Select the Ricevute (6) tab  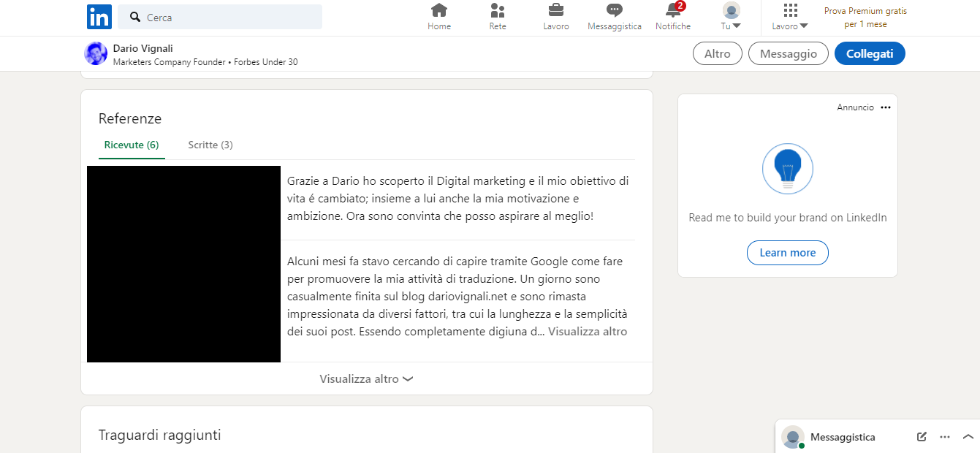pyautogui.click(x=132, y=145)
